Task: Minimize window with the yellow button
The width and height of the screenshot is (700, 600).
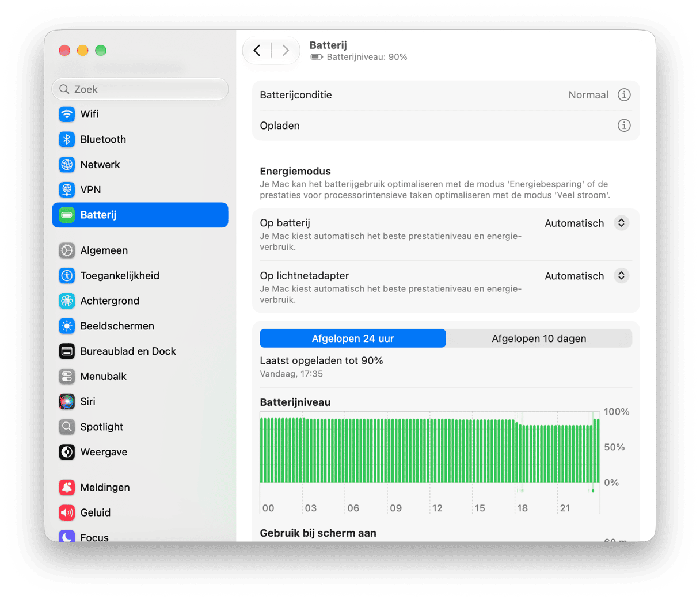Action: pyautogui.click(x=82, y=51)
